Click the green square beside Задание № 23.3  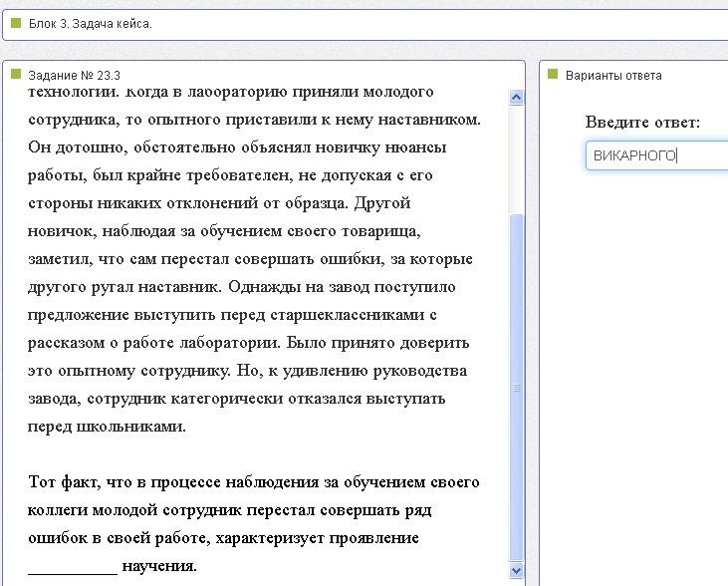(x=16, y=74)
